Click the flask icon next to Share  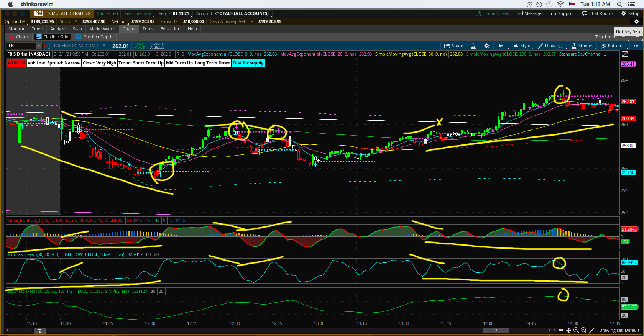click(473, 46)
